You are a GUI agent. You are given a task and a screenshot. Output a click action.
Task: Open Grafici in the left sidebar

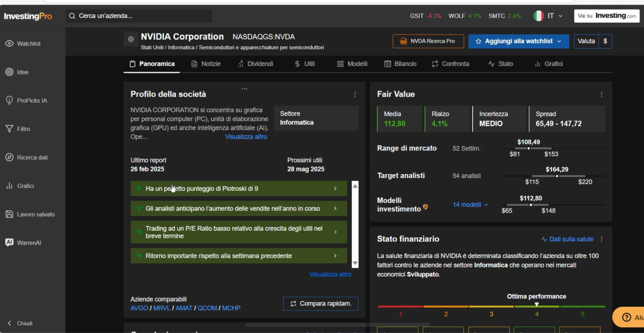point(19,186)
